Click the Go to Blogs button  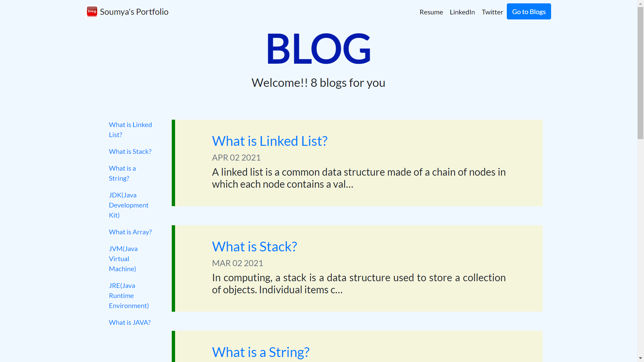click(x=529, y=11)
